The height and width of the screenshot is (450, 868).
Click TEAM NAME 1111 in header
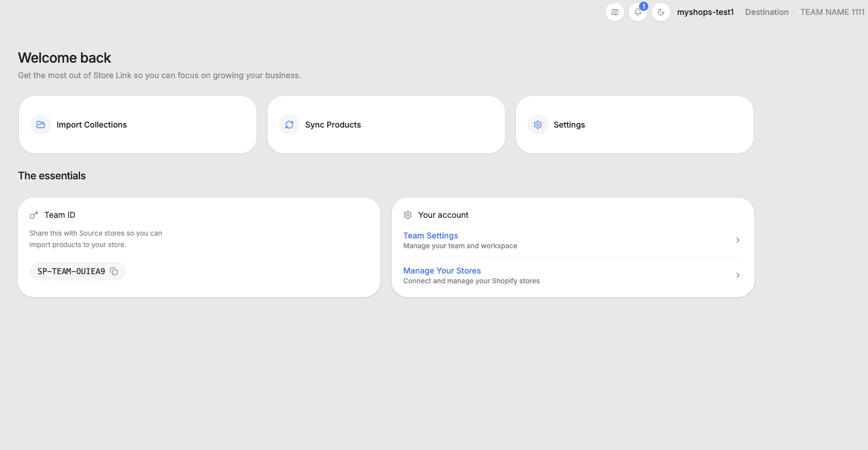(x=832, y=12)
